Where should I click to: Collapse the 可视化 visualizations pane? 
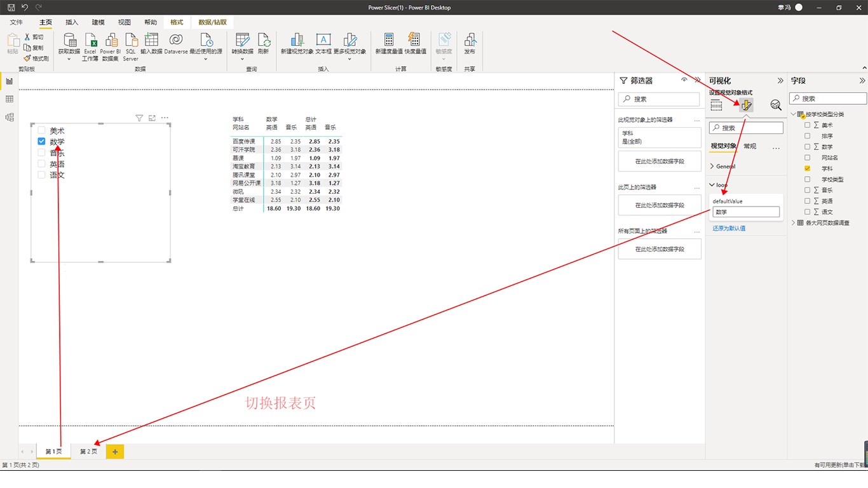click(x=780, y=81)
